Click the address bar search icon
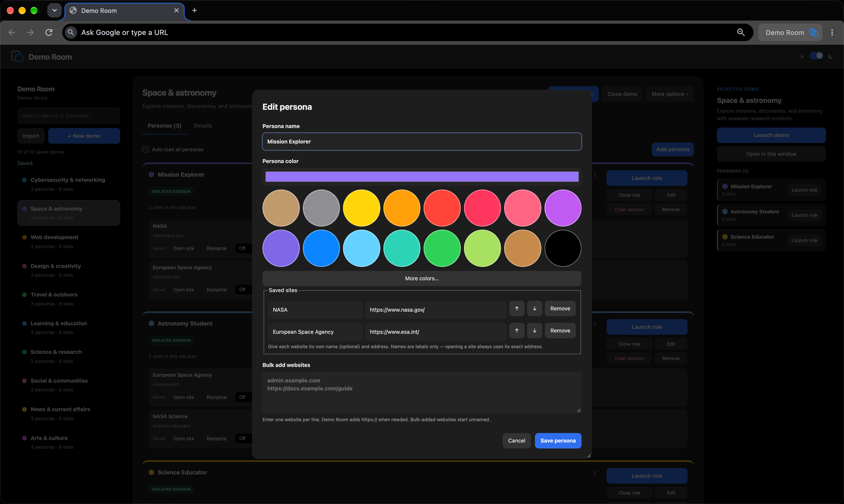 [71, 32]
